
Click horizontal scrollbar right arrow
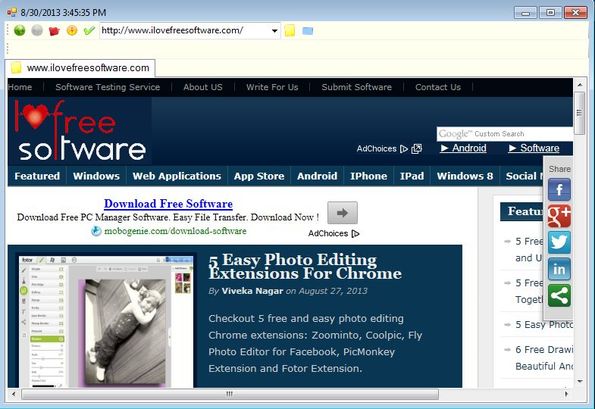(x=567, y=394)
